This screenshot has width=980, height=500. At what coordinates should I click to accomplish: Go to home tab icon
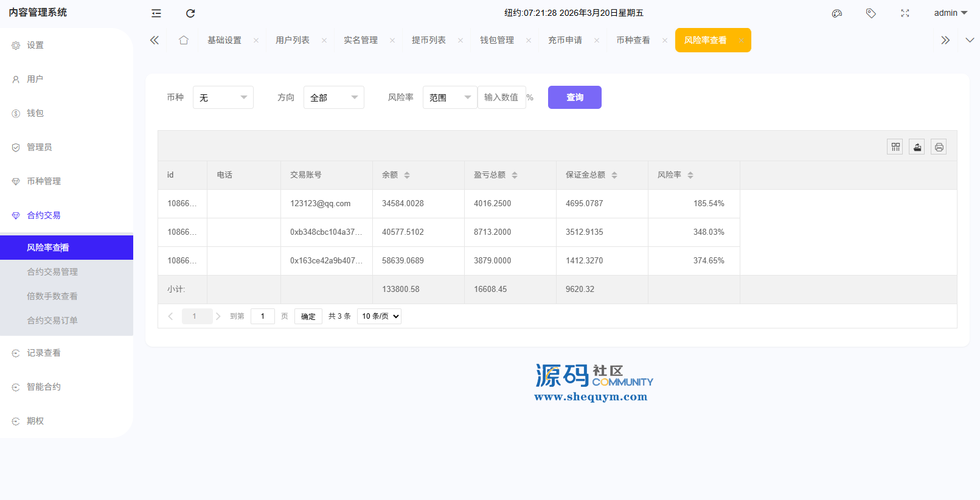pos(184,40)
